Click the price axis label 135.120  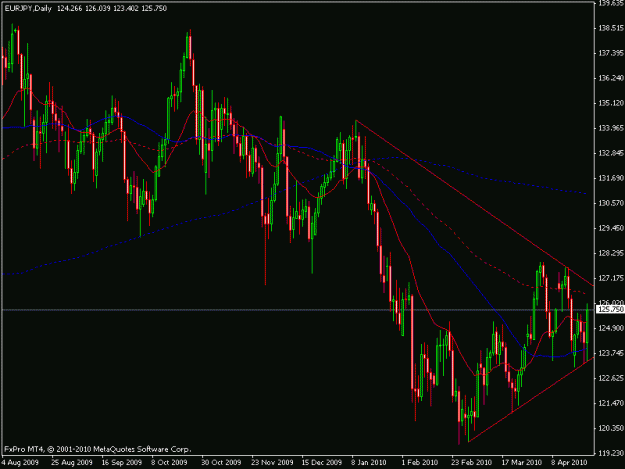[x=611, y=103]
